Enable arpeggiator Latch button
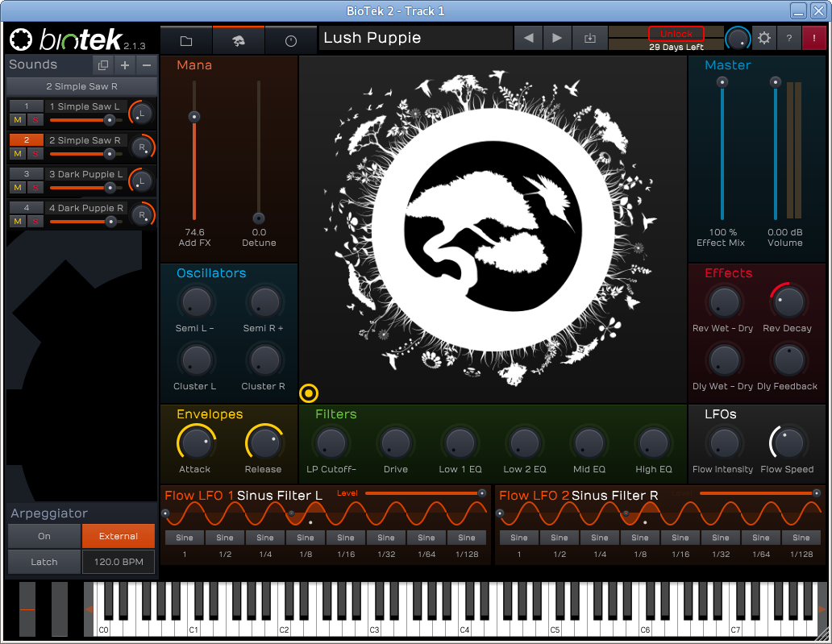Image resolution: width=832 pixels, height=644 pixels. [x=44, y=562]
